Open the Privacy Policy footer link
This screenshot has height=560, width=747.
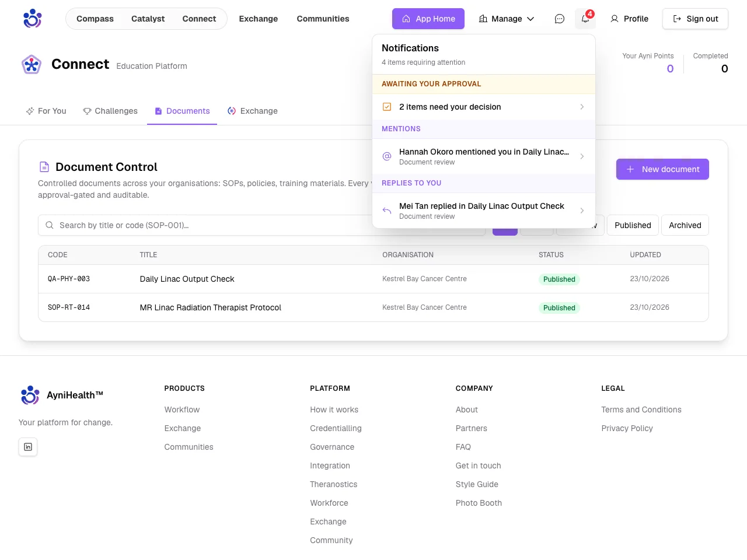[x=627, y=428]
